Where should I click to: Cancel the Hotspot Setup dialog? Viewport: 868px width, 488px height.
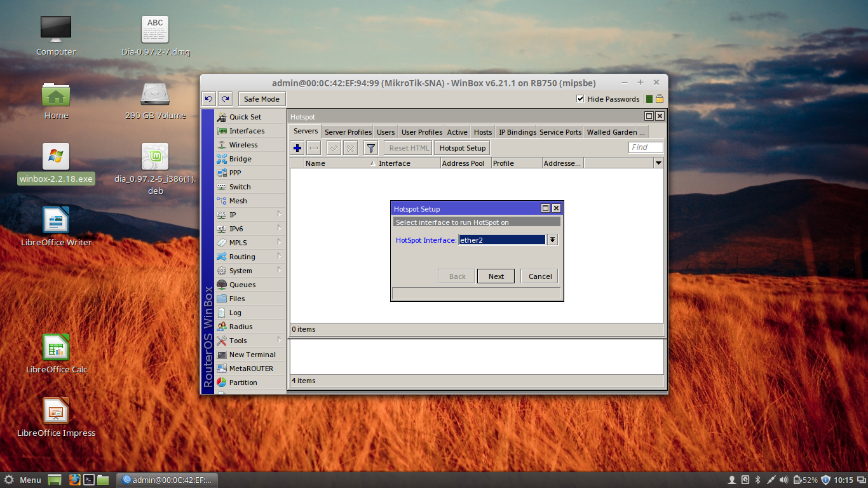[540, 276]
